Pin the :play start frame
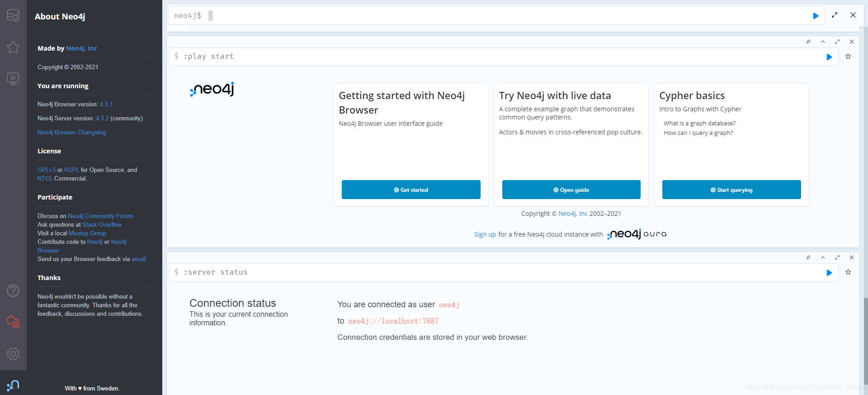The image size is (868, 395). (808, 42)
